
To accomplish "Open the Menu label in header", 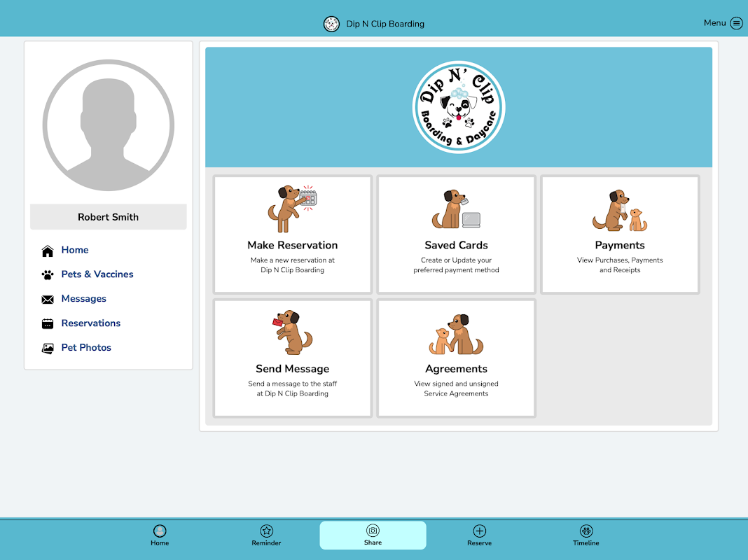I will [714, 23].
